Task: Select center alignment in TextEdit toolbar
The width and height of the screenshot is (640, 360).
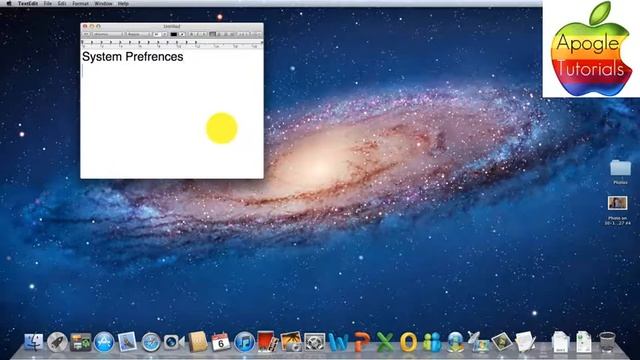Action: tap(219, 34)
